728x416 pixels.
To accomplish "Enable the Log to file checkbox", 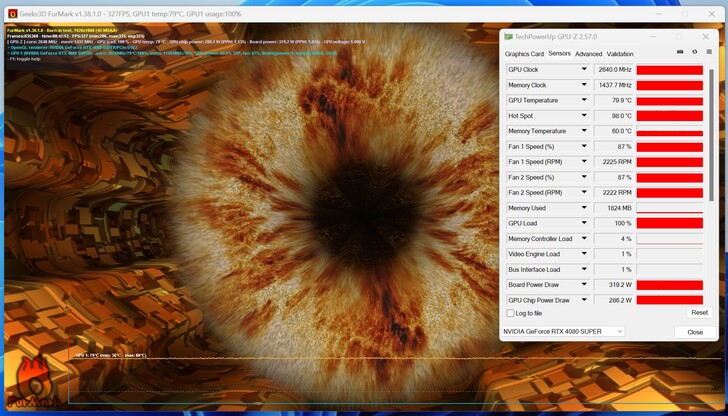I will 510,313.
